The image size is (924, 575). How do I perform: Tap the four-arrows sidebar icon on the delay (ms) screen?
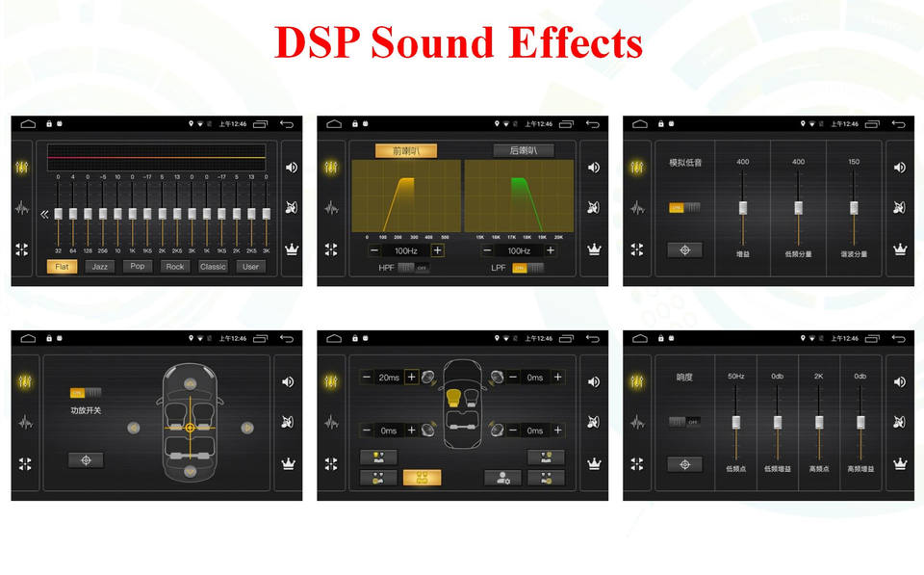pos(331,464)
